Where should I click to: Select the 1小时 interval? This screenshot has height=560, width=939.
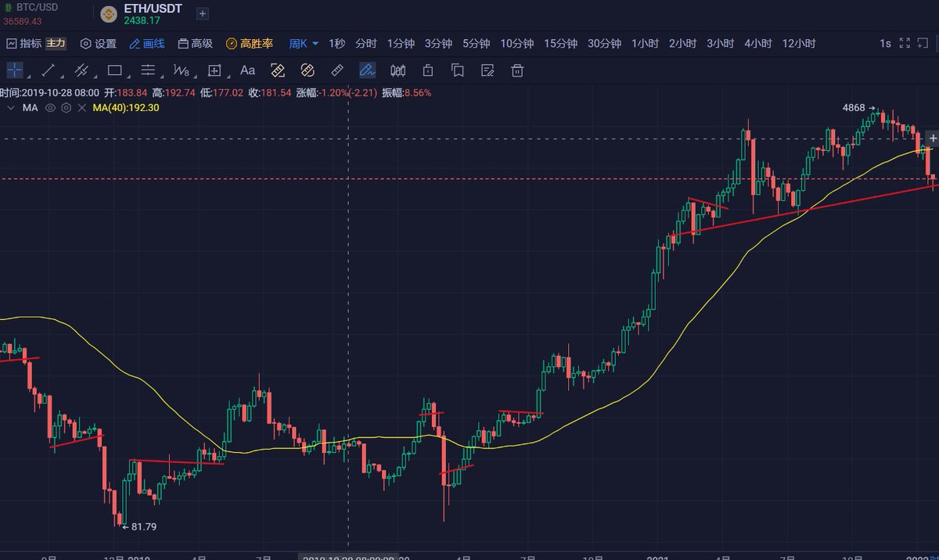pyautogui.click(x=645, y=44)
